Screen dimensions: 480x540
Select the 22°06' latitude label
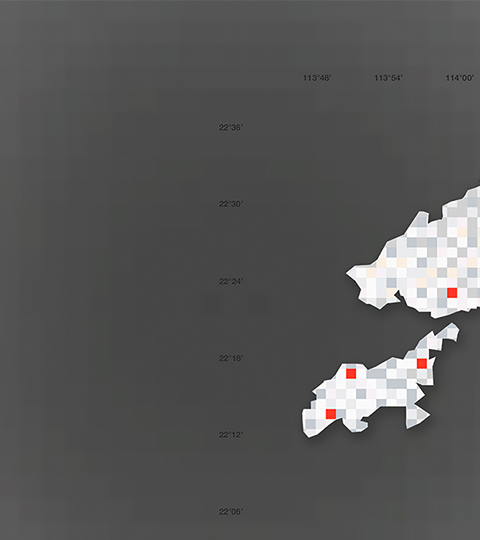pyautogui.click(x=231, y=512)
